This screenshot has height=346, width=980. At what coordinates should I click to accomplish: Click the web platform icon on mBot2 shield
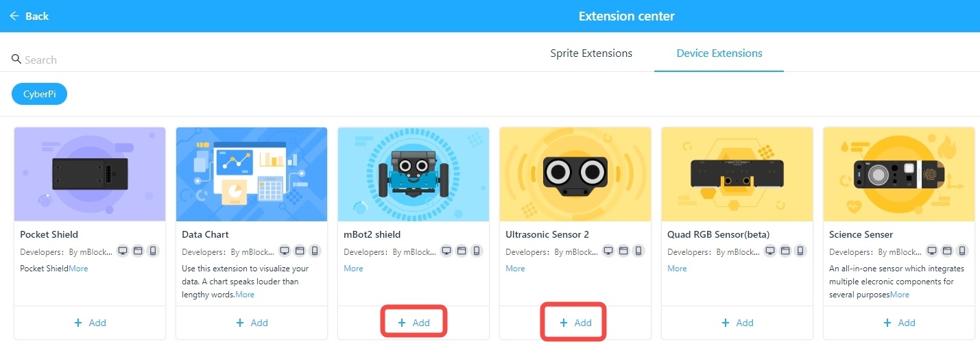point(462,251)
